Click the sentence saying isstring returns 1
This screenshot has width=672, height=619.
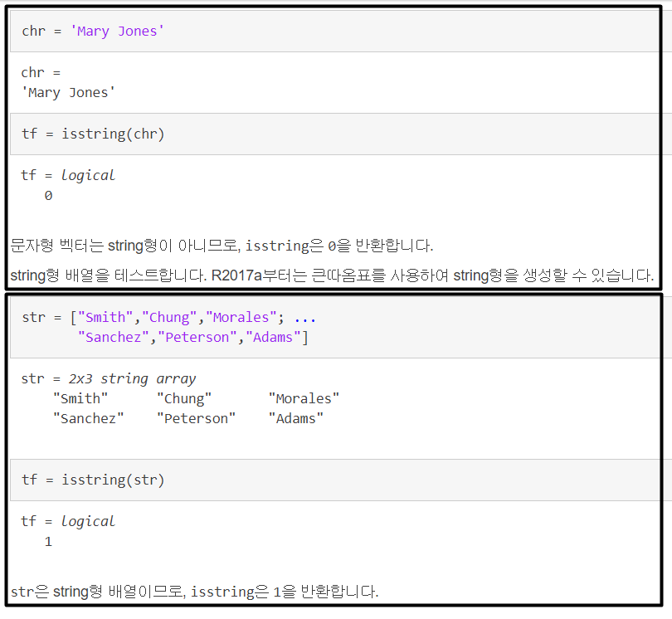coord(195,592)
